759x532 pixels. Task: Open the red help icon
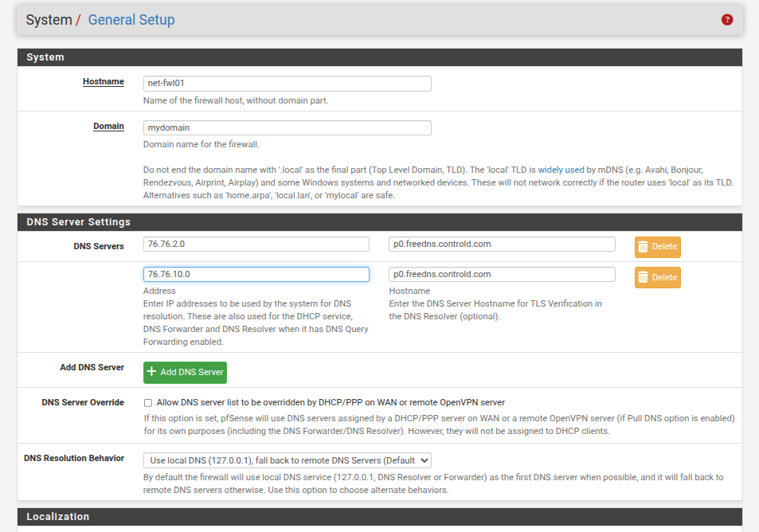[726, 20]
